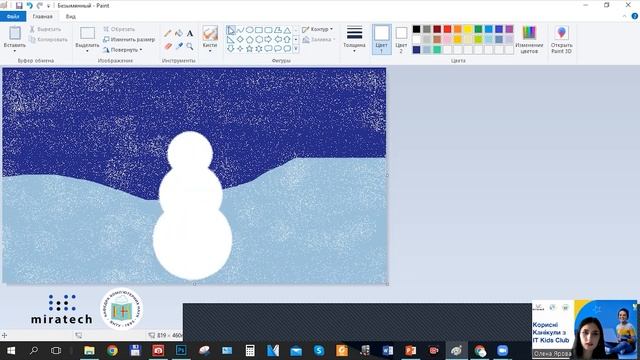Click the Cut (Вырезать) button
This screenshot has width=640, height=360.
point(45,29)
